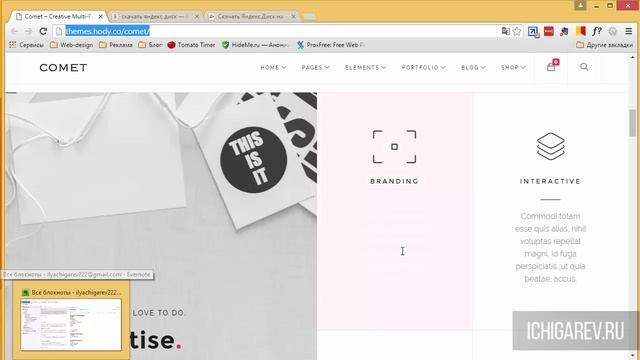Close the Comet tab
This screenshot has width=640, height=360.
click(100, 16)
